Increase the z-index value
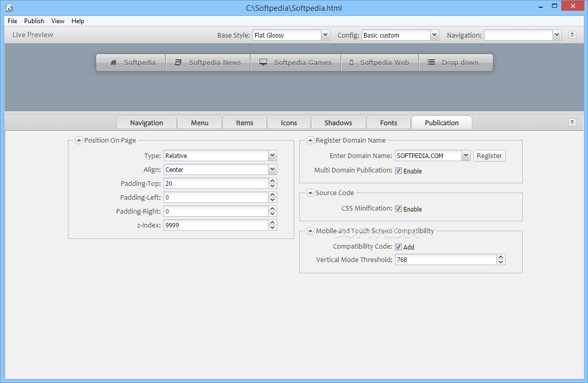 pos(273,222)
